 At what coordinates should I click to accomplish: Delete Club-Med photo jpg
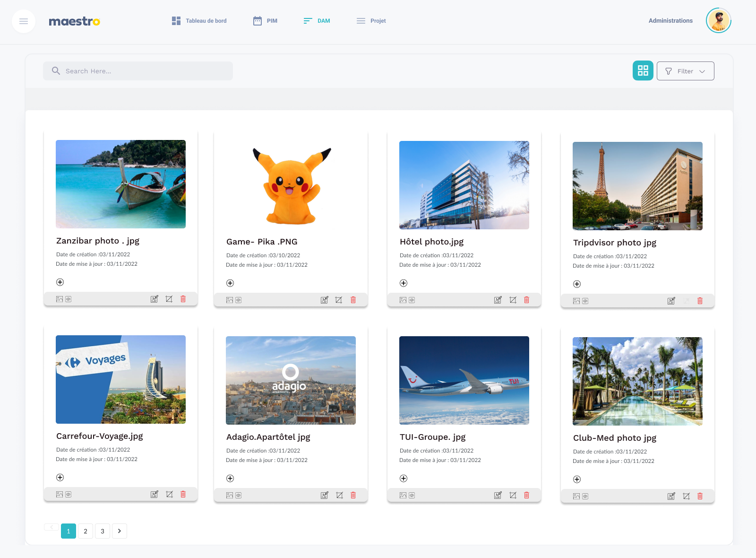point(700,496)
